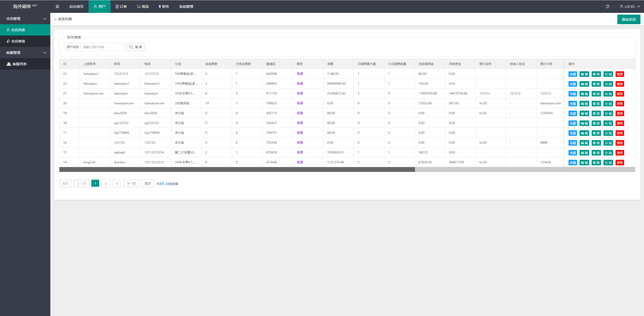
Task: Toggle the sidebar collapse hamburger icon
Action: click(x=57, y=7)
